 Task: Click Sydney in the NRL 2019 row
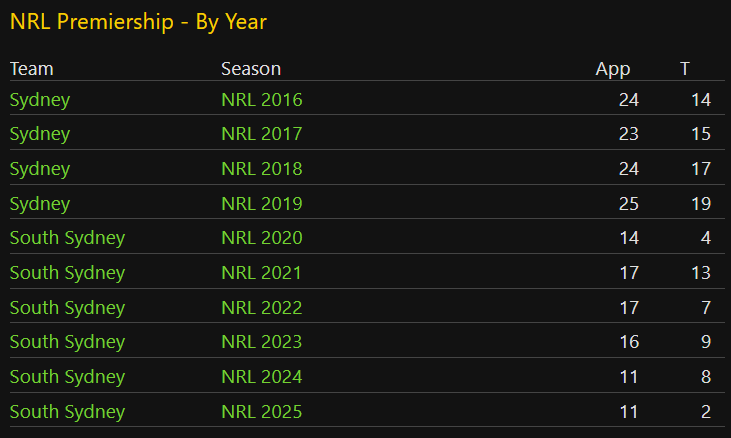40,204
